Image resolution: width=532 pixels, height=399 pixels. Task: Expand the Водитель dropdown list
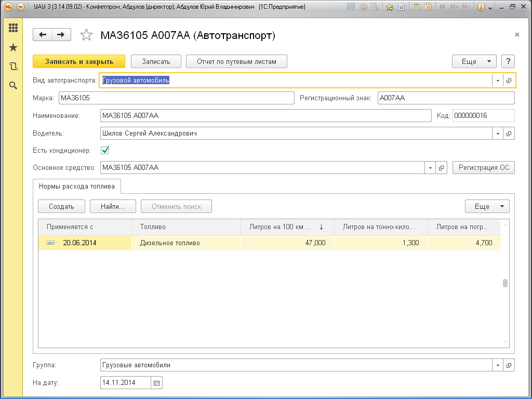click(x=498, y=134)
